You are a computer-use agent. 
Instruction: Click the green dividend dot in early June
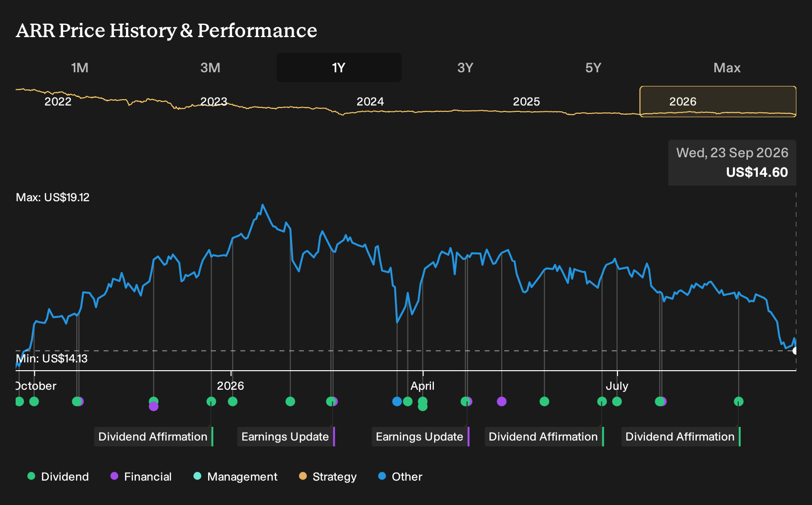pyautogui.click(x=544, y=401)
